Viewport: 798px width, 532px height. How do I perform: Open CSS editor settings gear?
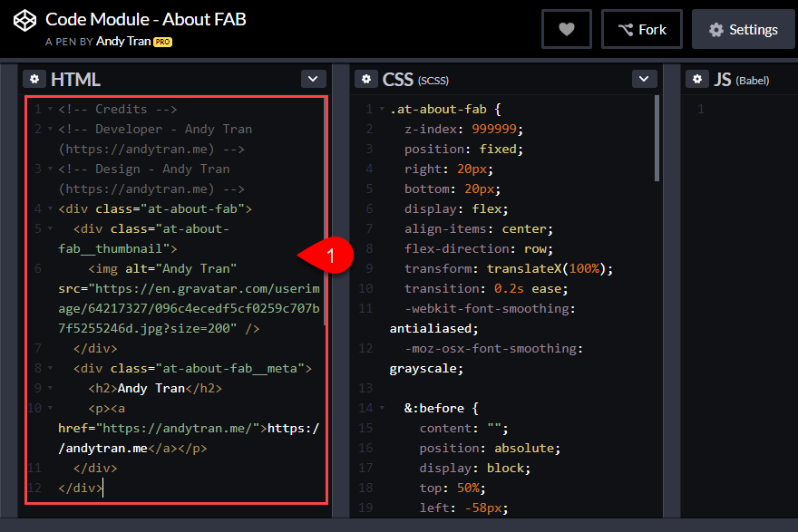[x=366, y=80]
